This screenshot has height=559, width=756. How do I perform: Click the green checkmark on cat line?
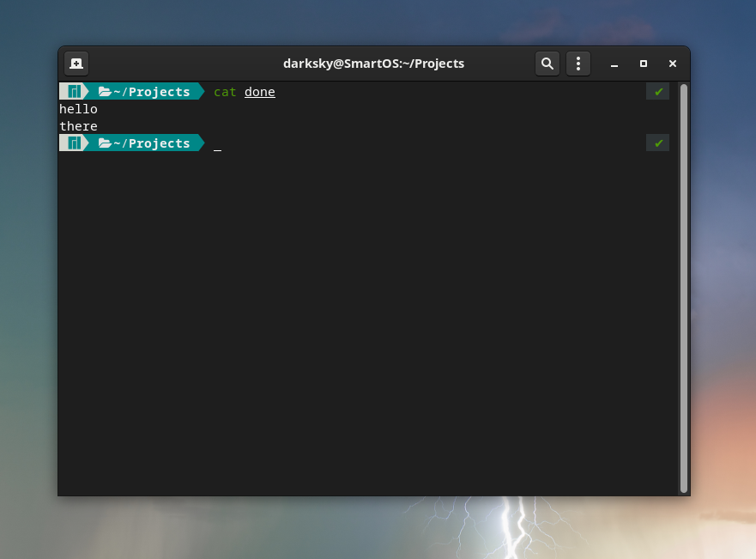click(x=658, y=92)
